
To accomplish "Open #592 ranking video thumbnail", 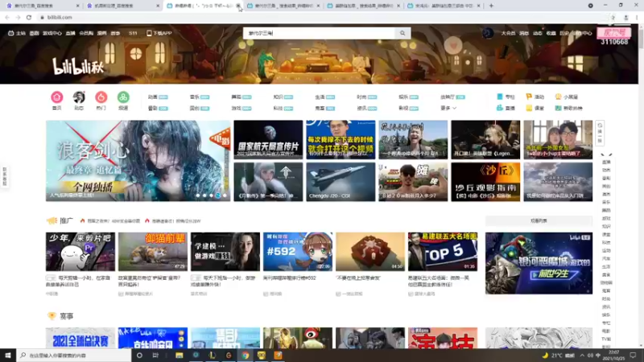I will pos(298,252).
